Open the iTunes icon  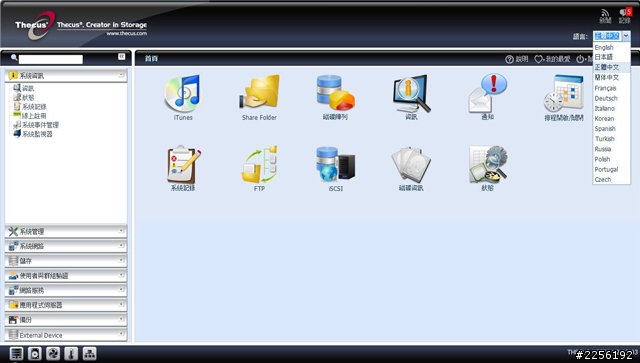click(x=183, y=94)
